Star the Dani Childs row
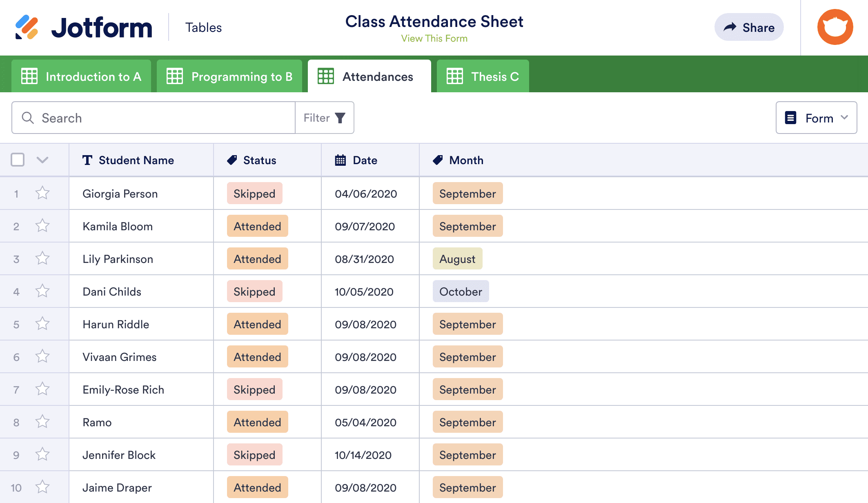Screen dimensions: 868x503 click(x=42, y=291)
